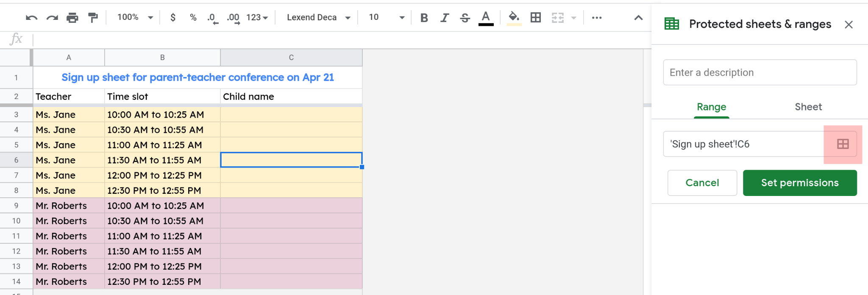Decrease decimal places icon
Viewport: 868px width, 295px height.
[213, 18]
